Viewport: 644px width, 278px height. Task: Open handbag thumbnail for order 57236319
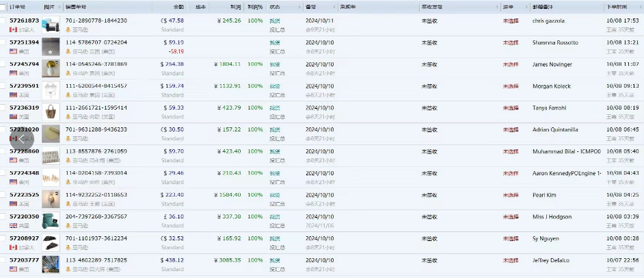(x=51, y=112)
